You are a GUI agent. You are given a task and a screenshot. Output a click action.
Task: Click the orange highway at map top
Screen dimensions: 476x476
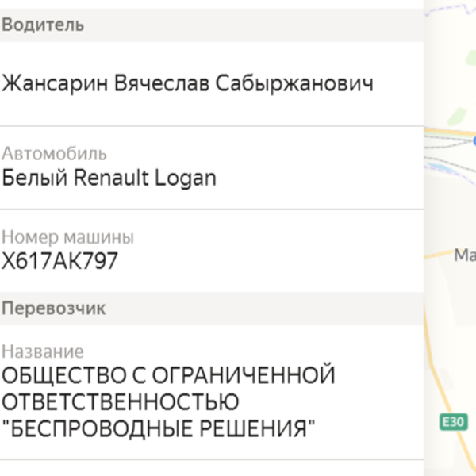tap(449, 132)
